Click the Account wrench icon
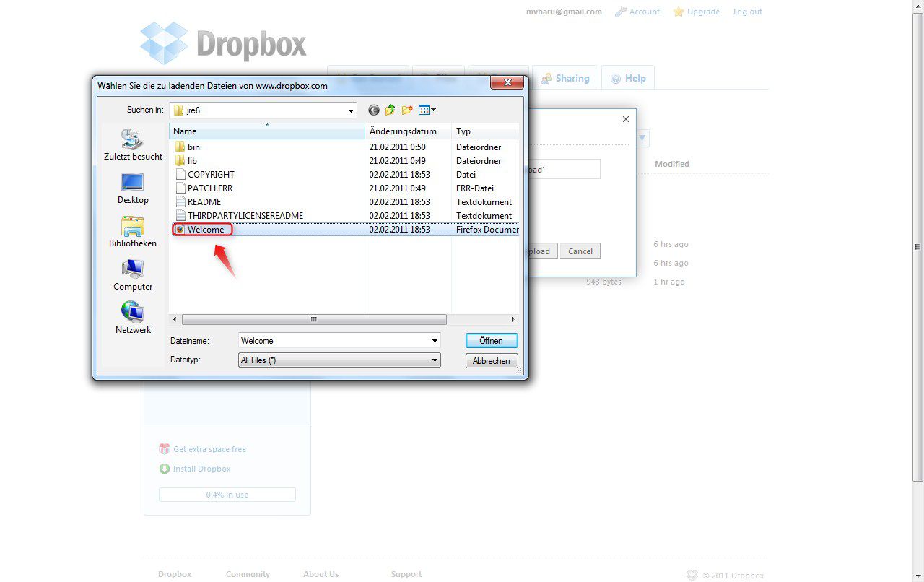The width and height of the screenshot is (924, 582). (620, 12)
